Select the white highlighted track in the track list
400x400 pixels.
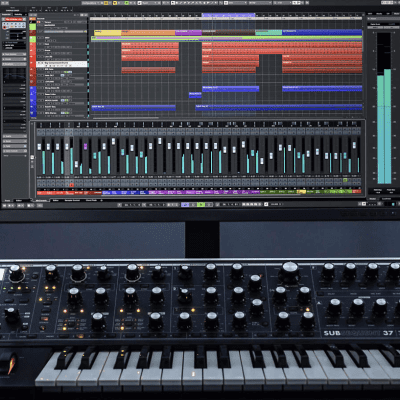point(62,64)
